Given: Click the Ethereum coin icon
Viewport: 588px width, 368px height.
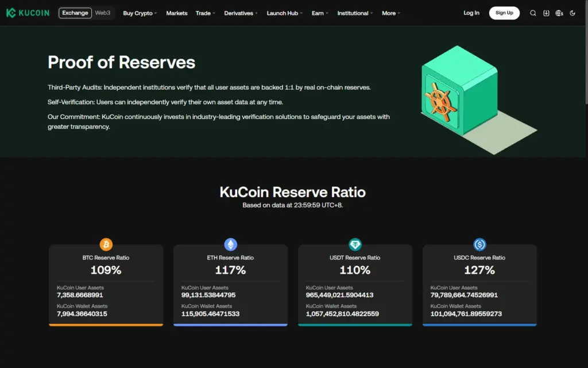Looking at the screenshot, I should pyautogui.click(x=231, y=244).
